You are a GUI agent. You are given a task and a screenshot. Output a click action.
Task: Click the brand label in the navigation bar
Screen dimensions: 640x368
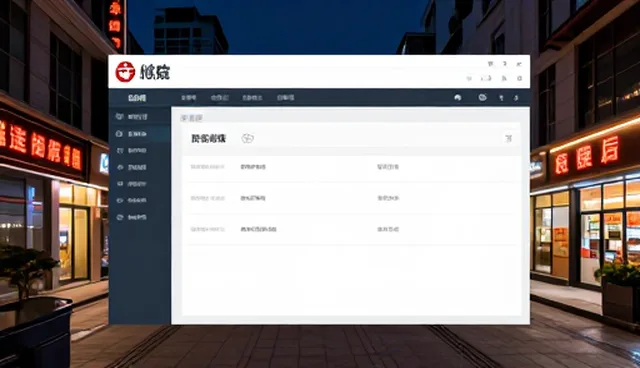coord(137,98)
